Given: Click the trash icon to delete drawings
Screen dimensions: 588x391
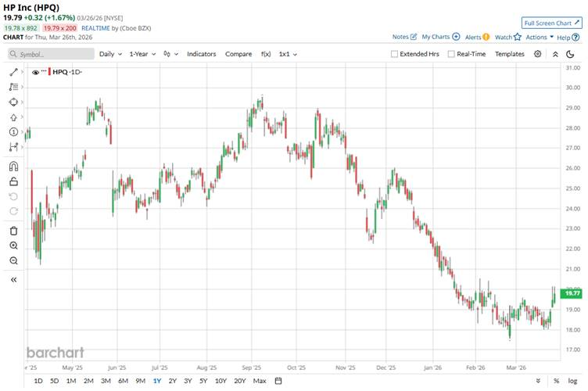Looking at the screenshot, I should click(13, 231).
